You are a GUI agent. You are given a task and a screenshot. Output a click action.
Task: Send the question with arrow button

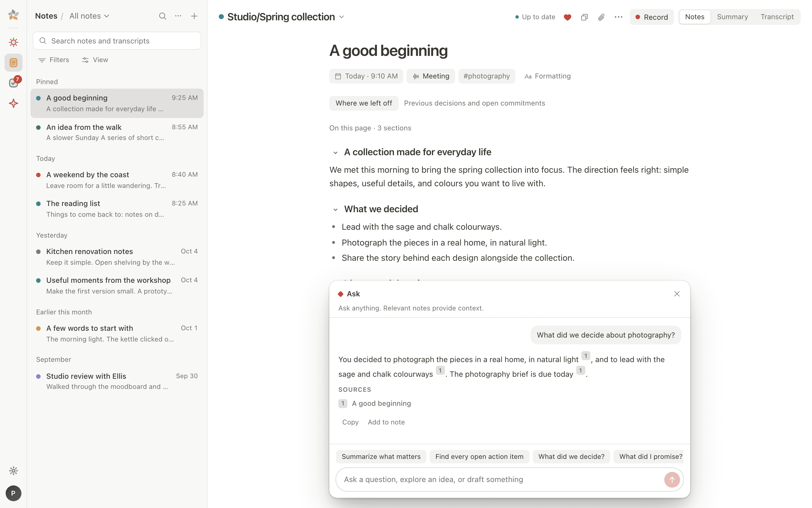coord(672,480)
